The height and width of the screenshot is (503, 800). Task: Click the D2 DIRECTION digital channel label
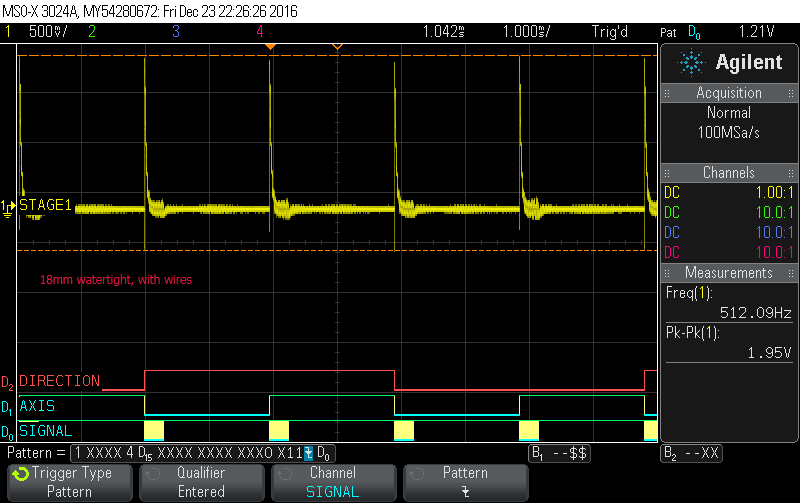pyautogui.click(x=59, y=381)
